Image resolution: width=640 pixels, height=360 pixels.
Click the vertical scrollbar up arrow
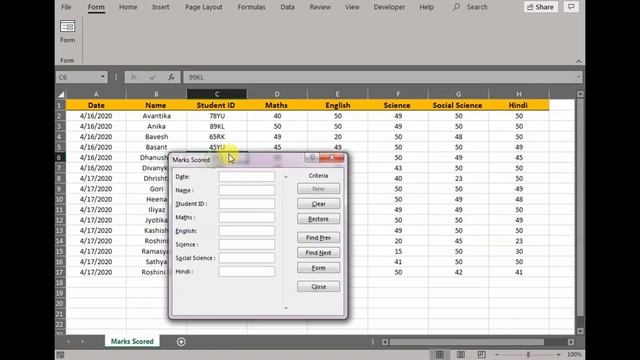pyautogui.click(x=580, y=94)
